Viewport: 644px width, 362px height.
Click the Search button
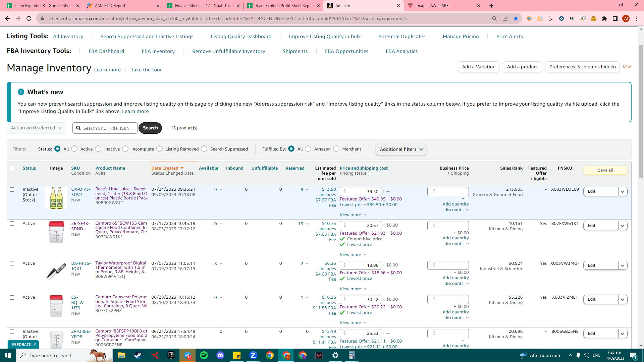pos(150,128)
